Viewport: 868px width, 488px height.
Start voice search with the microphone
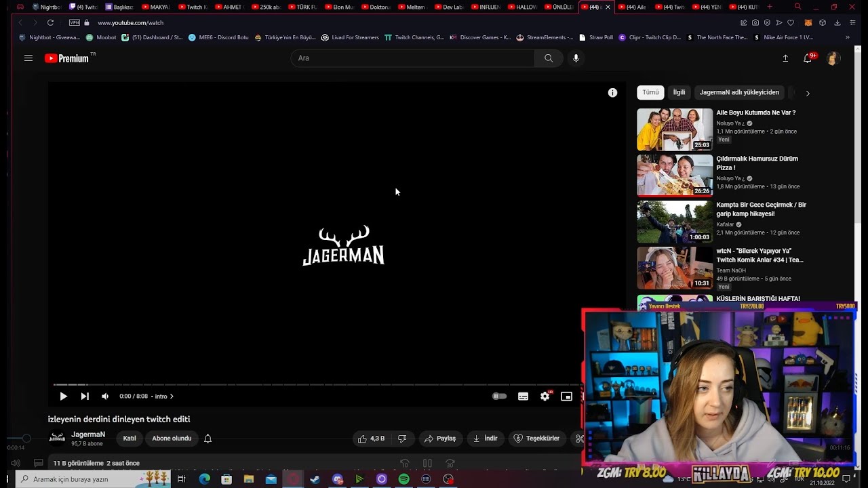[x=576, y=58]
